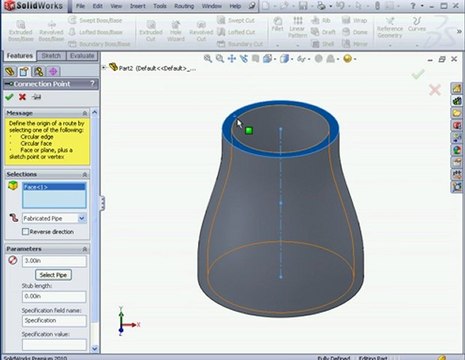
Task: Click the Shell command
Action: [323, 44]
